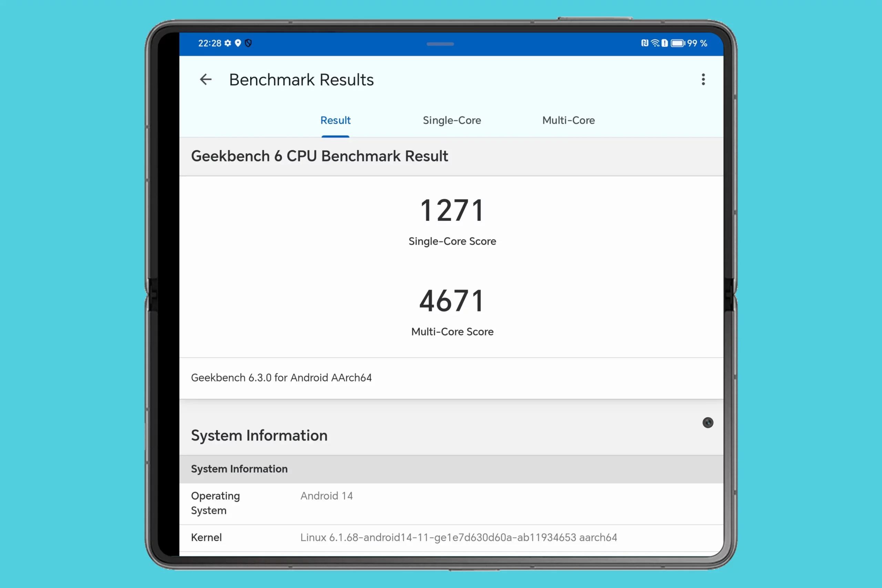Tap the Kernel version row
This screenshot has height=588, width=882.
(x=458, y=537)
